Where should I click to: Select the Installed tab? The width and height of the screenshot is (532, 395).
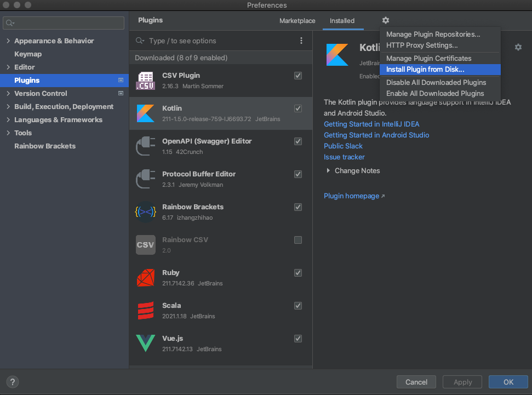pyautogui.click(x=342, y=21)
